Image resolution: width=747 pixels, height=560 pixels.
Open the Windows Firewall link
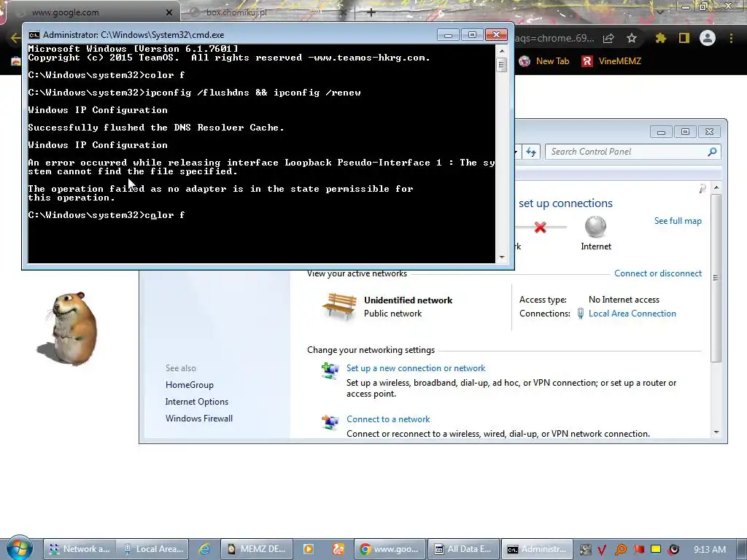tap(198, 418)
